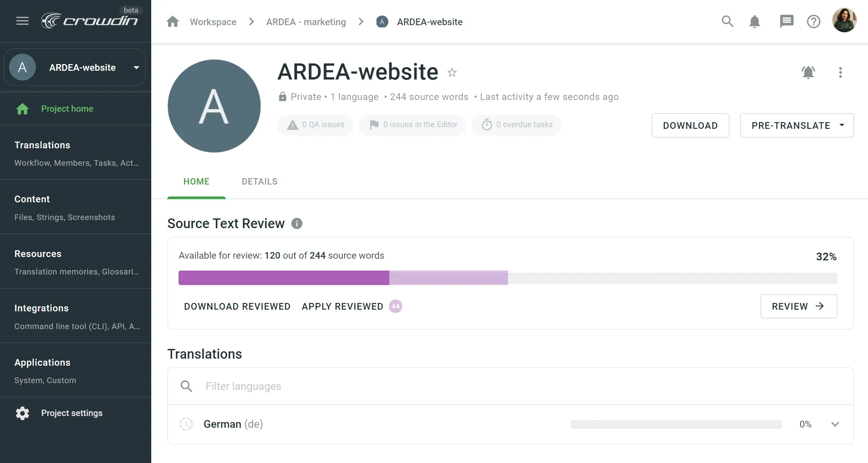Click the REVIEW arrow button

(x=799, y=306)
